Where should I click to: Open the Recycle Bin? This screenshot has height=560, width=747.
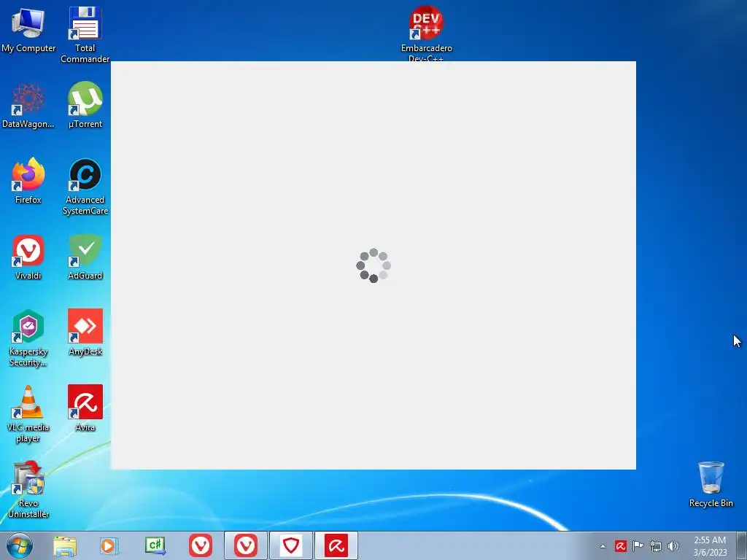coord(711,484)
